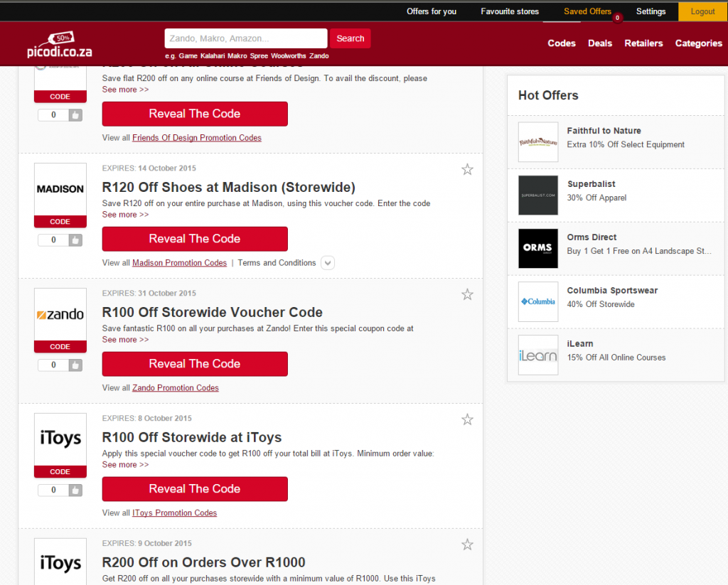
Task: Open IToys Promotion Codes link
Action: [x=175, y=513]
